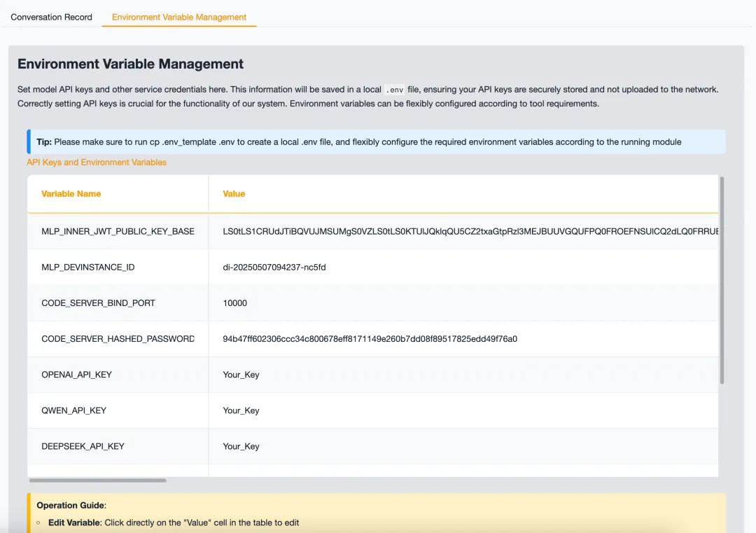The width and height of the screenshot is (756, 533).
Task: Switch to the Conversation Record tab
Action: [51, 17]
